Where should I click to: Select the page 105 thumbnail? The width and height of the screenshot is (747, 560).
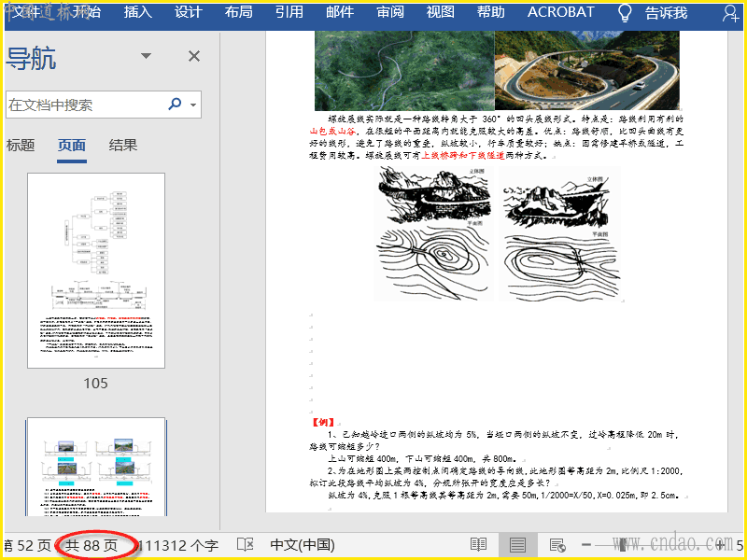(x=96, y=271)
